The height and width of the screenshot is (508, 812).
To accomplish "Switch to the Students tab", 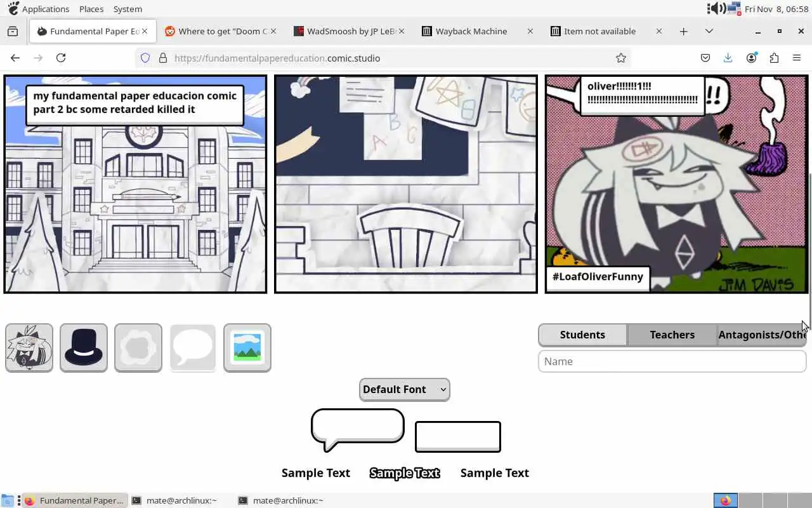I will coord(582,335).
